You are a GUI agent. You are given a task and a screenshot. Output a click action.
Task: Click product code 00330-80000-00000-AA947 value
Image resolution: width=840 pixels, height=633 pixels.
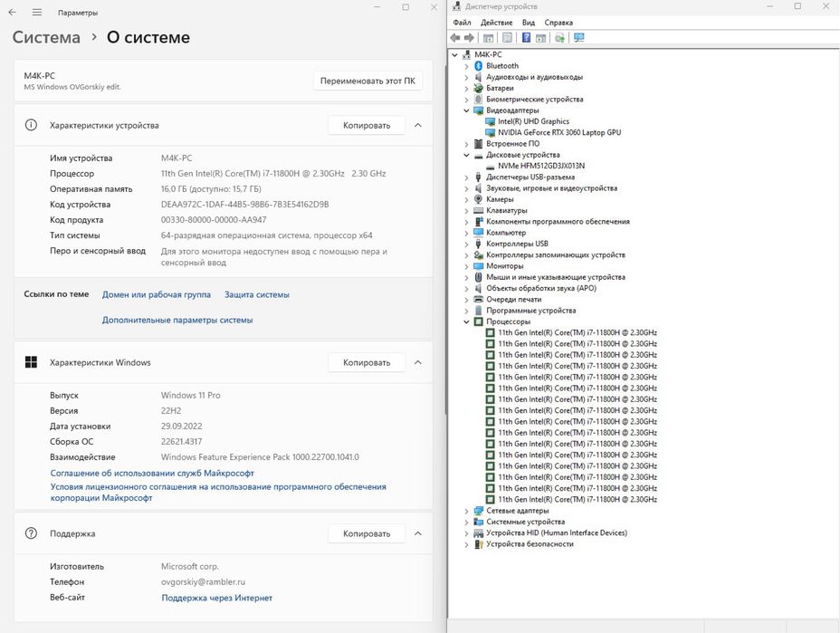214,220
